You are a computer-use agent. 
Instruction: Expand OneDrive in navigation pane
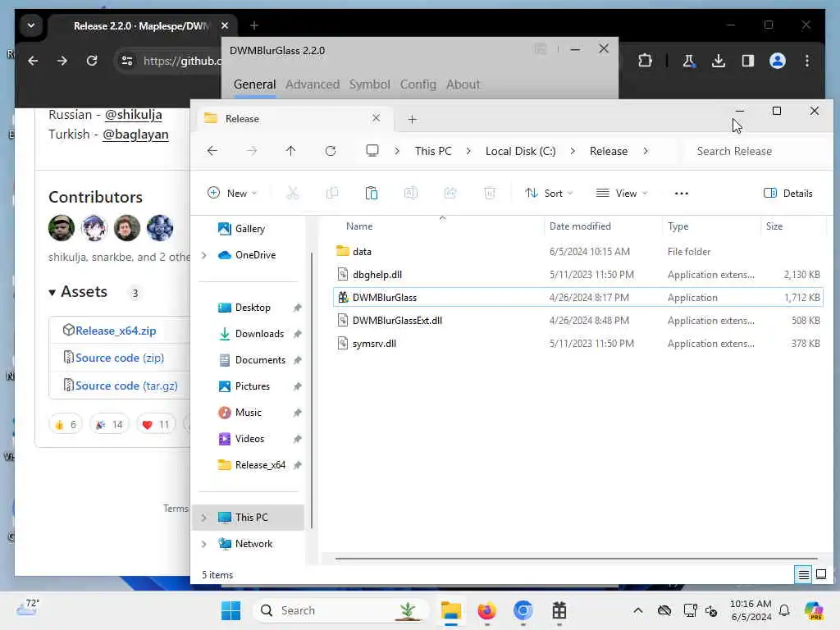(x=204, y=255)
